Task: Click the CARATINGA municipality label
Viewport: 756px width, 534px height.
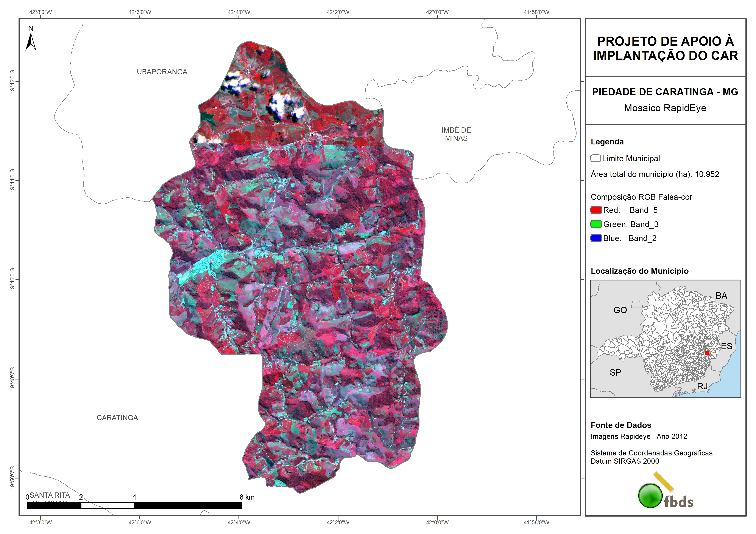Action: (x=117, y=418)
